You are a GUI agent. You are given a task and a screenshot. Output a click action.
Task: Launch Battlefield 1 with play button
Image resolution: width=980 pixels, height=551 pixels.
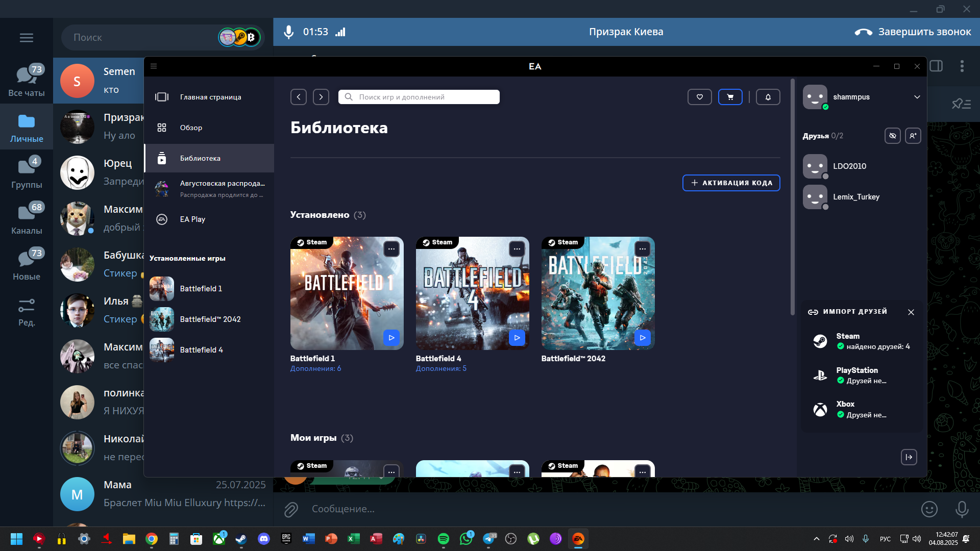(391, 338)
